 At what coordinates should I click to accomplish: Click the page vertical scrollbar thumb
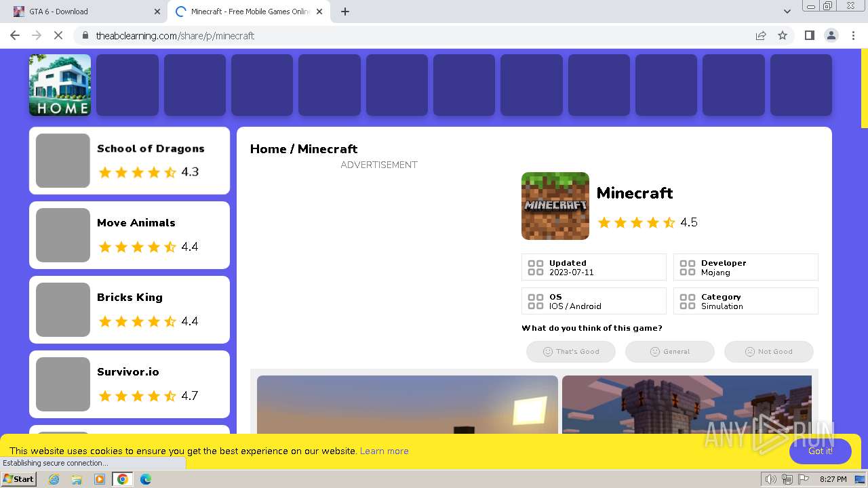coord(864,88)
